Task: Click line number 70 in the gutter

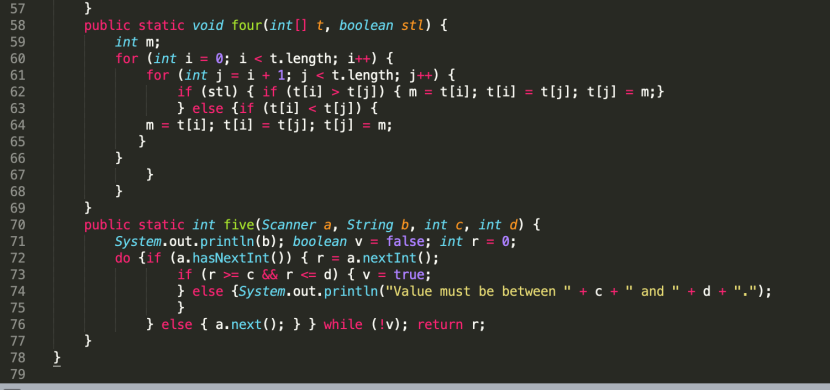Action: [17, 225]
